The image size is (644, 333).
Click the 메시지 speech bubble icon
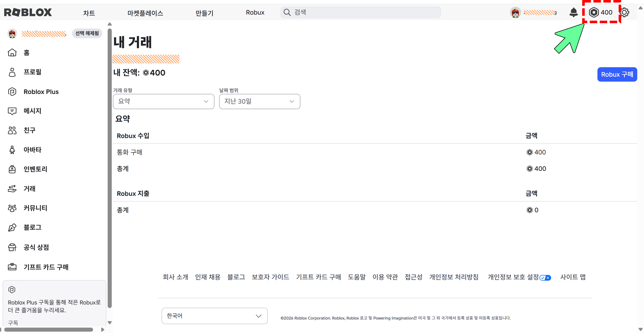[12, 111]
